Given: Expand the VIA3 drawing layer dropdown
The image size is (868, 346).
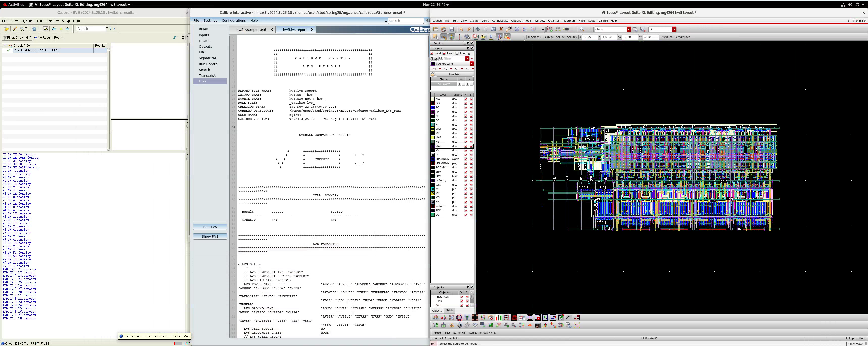Looking at the screenshot, I should [472, 64].
